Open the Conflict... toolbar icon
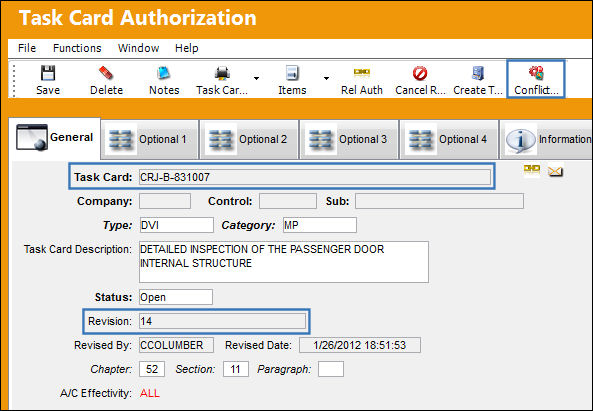Viewport: 593px width, 411px height. tap(536, 73)
